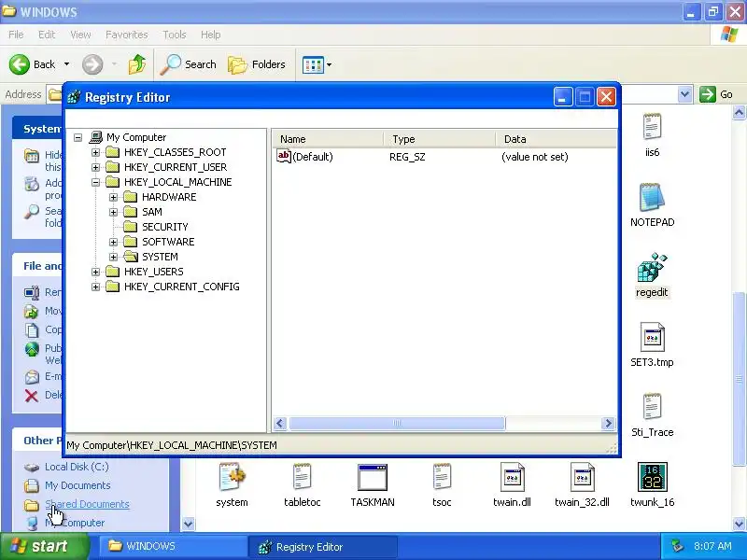
Task: Open the Start menu
Action: [x=45, y=546]
